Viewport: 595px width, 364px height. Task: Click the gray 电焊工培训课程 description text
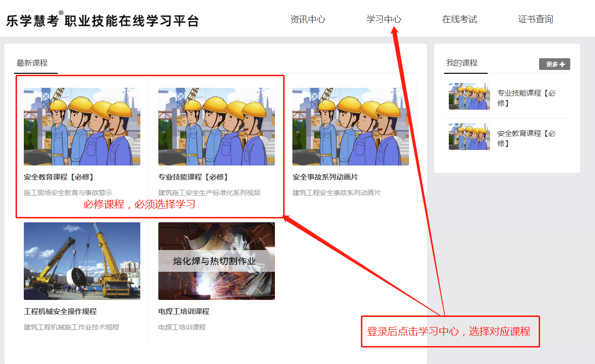(x=182, y=327)
